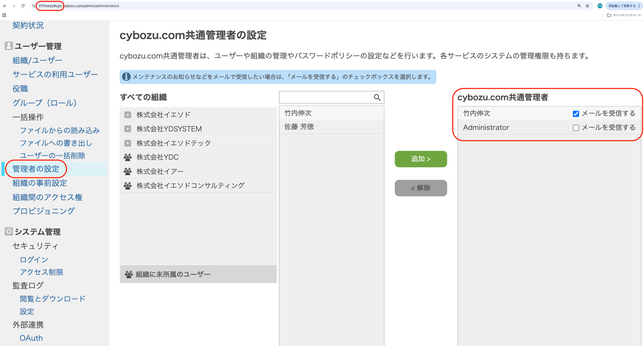Expand the 株式会社YDSYSTEM organization
This screenshot has height=346, width=644.
tap(128, 129)
